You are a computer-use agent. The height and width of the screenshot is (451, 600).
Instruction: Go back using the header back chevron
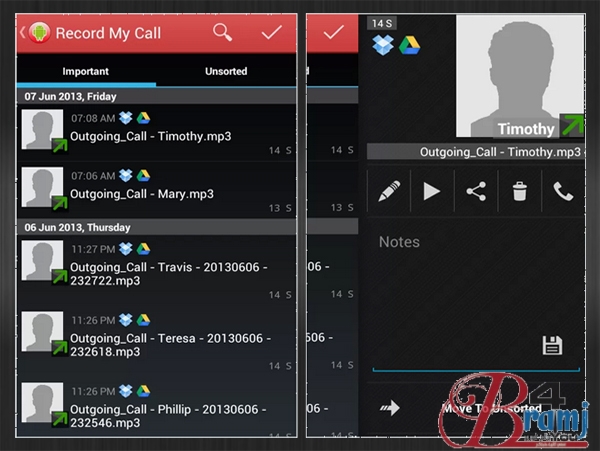coord(23,33)
